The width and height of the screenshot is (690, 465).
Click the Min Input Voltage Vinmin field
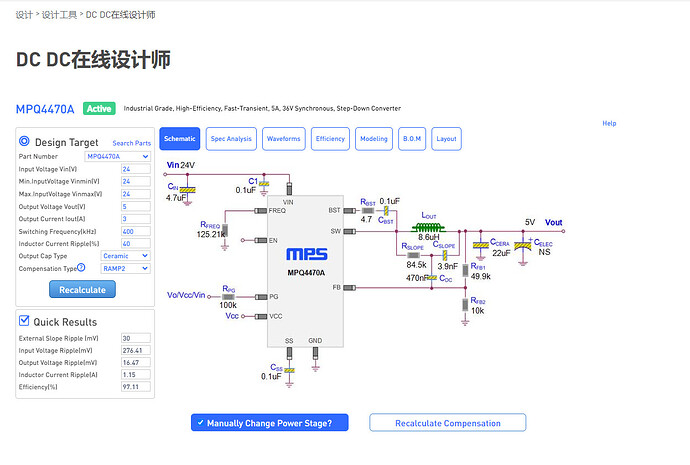coord(136,181)
